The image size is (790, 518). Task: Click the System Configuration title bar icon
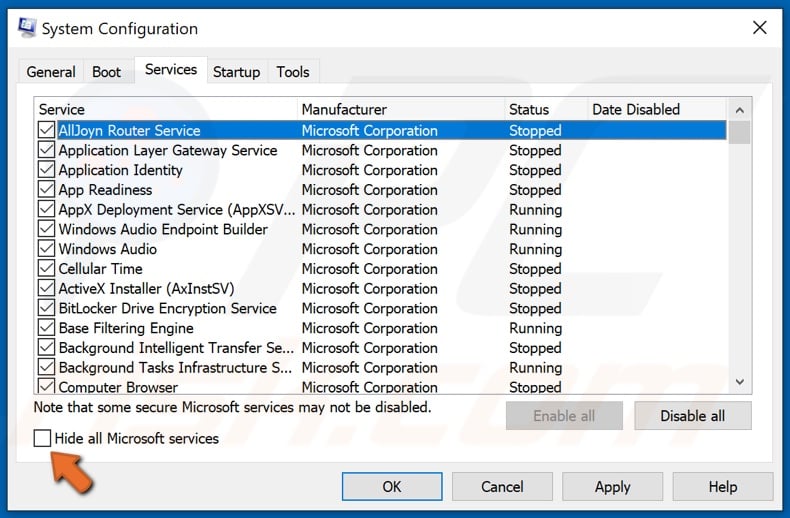coord(27,28)
